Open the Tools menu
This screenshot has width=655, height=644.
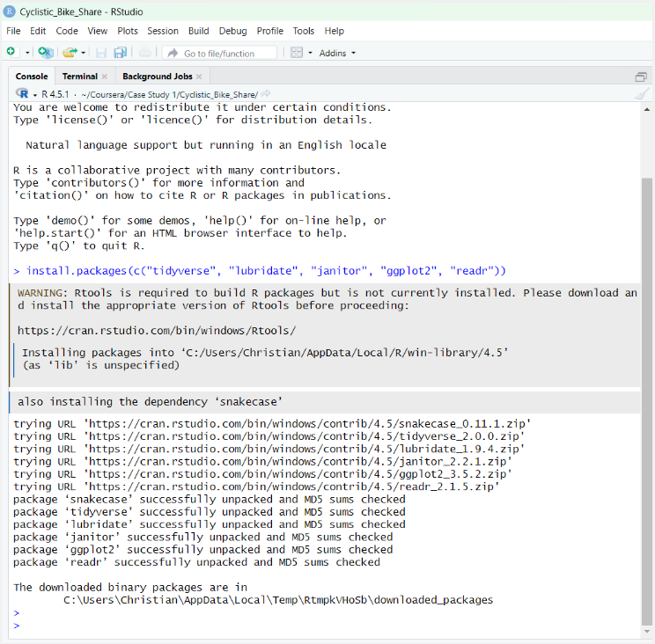(x=303, y=31)
